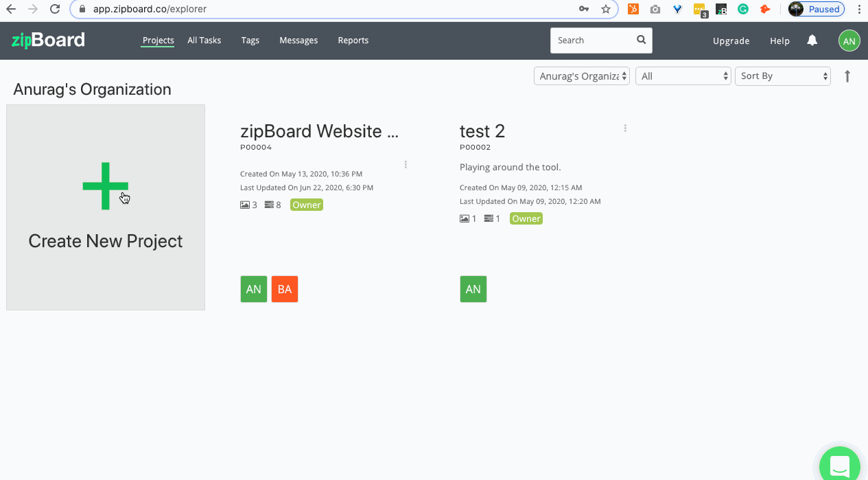
Task: Open Reports tab
Action: (353, 41)
